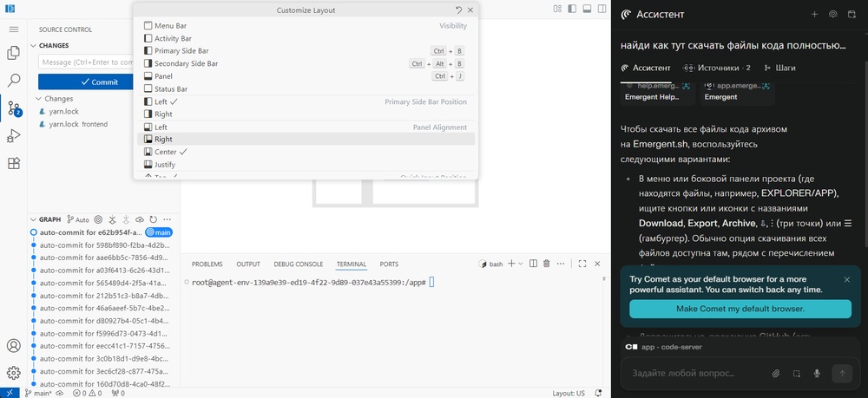Open the new terminal launch profile dropdown
Screen dimensions: 868x398
(520, 264)
